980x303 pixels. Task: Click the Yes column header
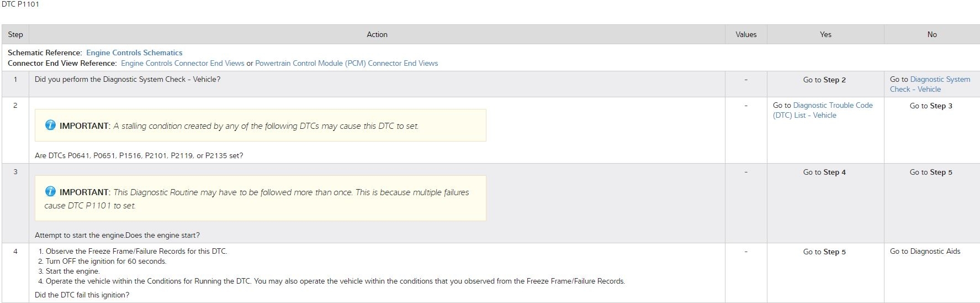point(825,34)
